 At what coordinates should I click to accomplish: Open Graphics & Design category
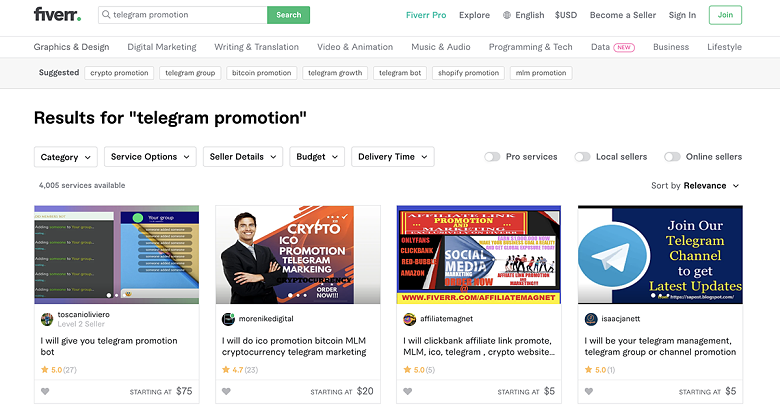tap(72, 47)
